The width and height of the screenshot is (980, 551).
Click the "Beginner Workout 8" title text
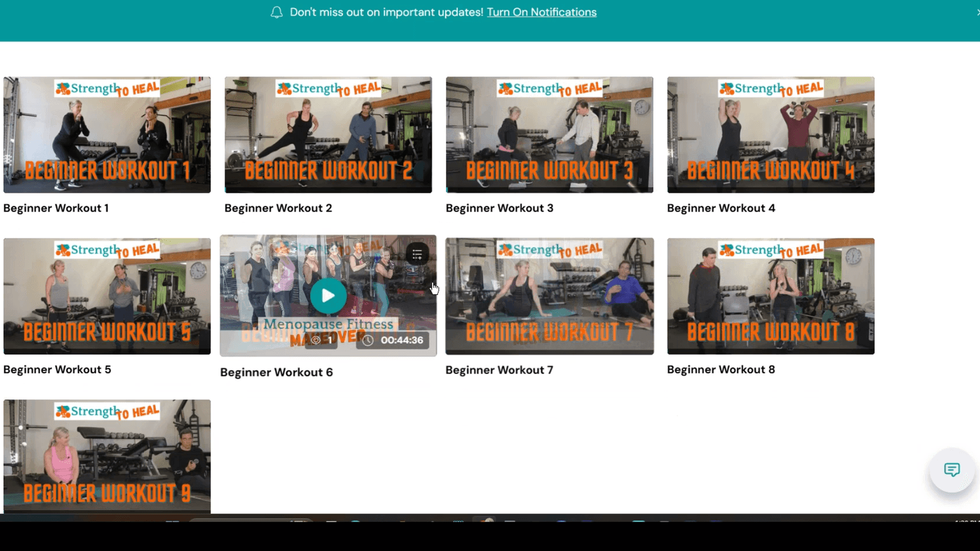pos(721,370)
